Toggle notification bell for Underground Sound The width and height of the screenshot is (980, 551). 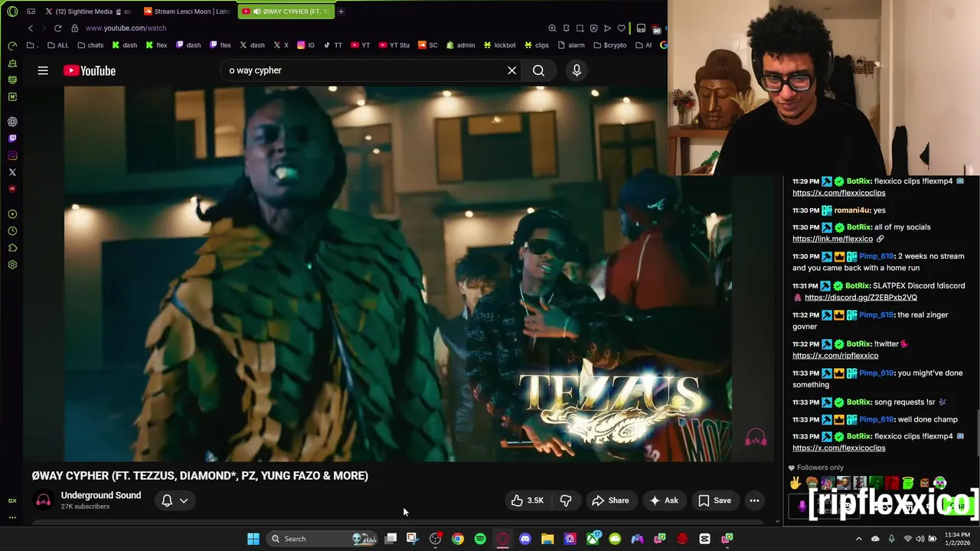[167, 500]
